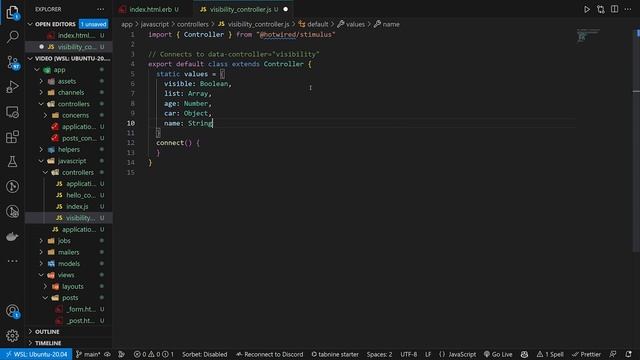The width and height of the screenshot is (640, 360).
Task: Change file encoding UTF-8
Action: (408, 354)
